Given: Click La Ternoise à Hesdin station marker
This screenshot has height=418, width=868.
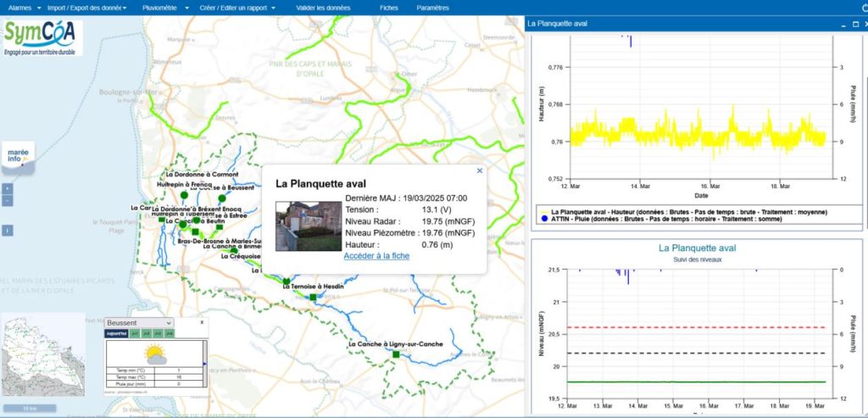Looking at the screenshot, I should tap(313, 298).
